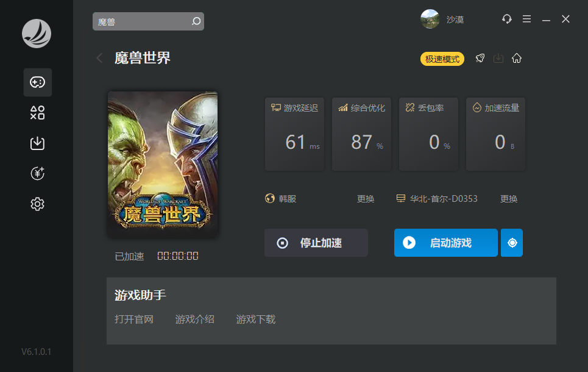This screenshot has height=372, width=588.
Task: Open the hamburger main menu
Action: pyautogui.click(x=526, y=19)
